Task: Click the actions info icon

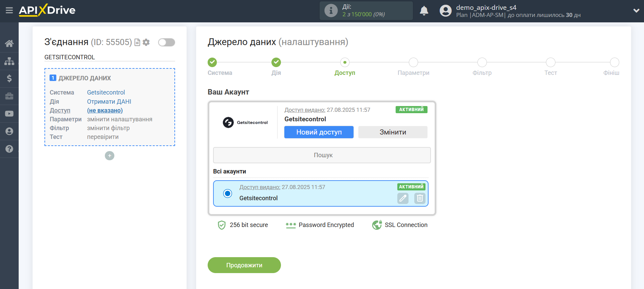Action: click(x=331, y=11)
